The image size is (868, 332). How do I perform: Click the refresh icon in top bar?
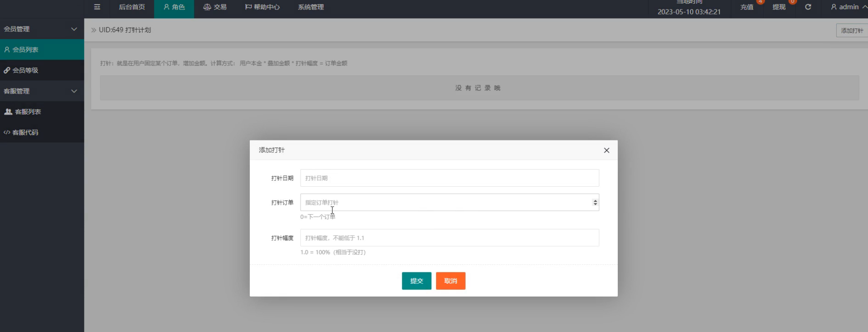pos(808,7)
